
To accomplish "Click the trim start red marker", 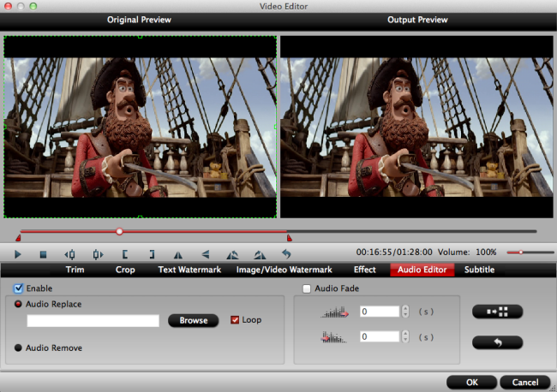I will [x=18, y=238].
